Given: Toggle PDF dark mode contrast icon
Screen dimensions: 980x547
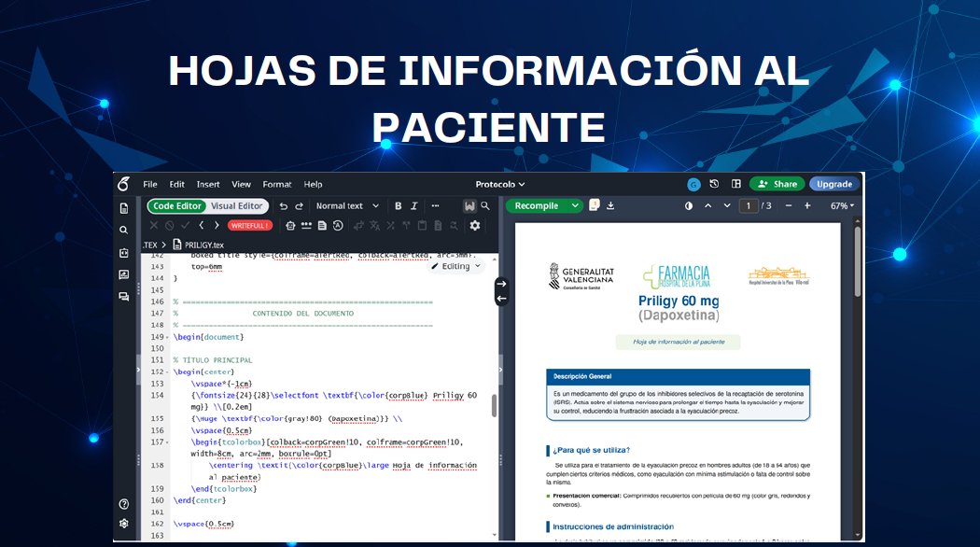Looking at the screenshot, I should point(688,205).
